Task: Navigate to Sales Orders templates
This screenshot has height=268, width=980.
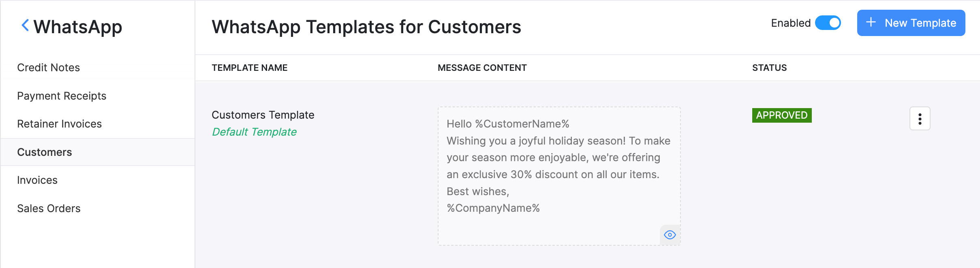Action: point(49,208)
